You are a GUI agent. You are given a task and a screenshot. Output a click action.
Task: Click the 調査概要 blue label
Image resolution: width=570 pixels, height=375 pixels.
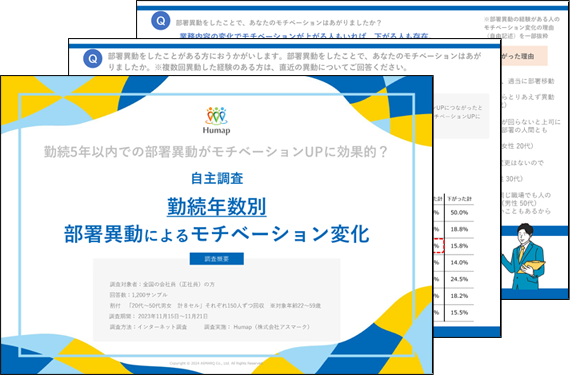[x=217, y=259]
